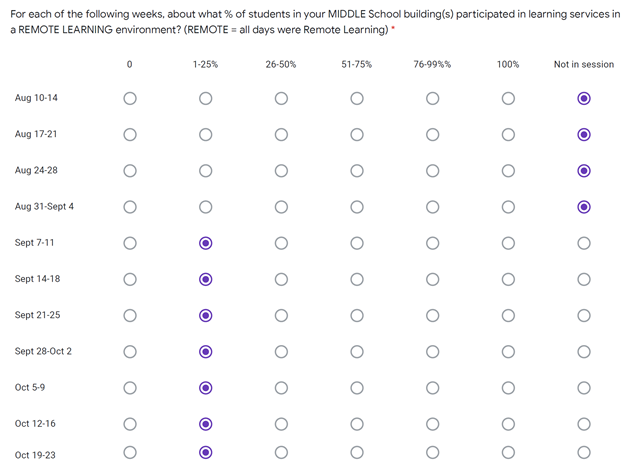Select 0 for Aug 10-14 row
This screenshot has width=624, height=470.
(130, 98)
